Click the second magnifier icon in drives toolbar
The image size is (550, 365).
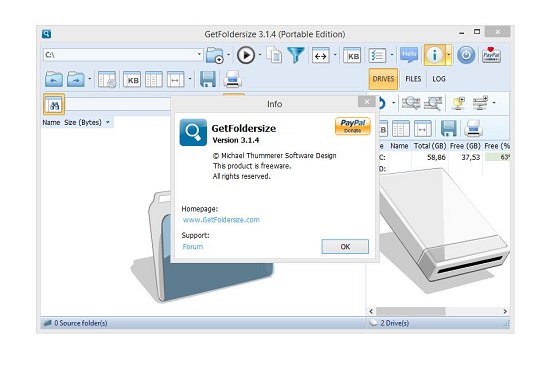pyautogui.click(x=432, y=103)
